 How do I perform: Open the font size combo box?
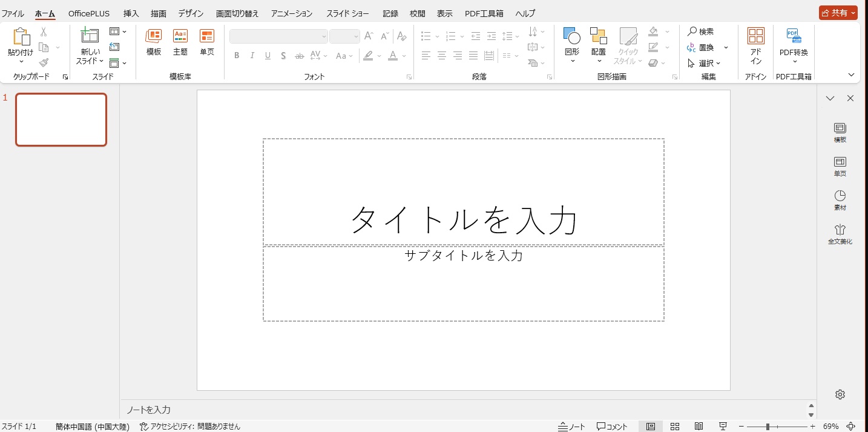344,36
